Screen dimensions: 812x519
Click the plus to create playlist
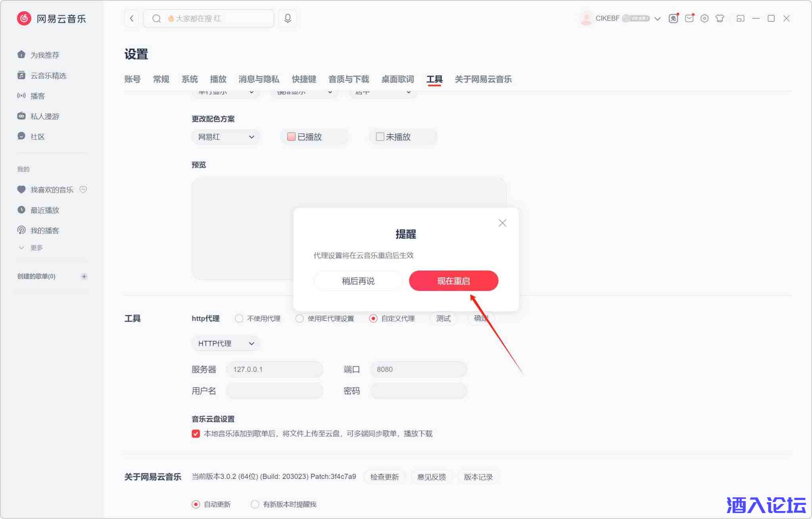tap(84, 277)
